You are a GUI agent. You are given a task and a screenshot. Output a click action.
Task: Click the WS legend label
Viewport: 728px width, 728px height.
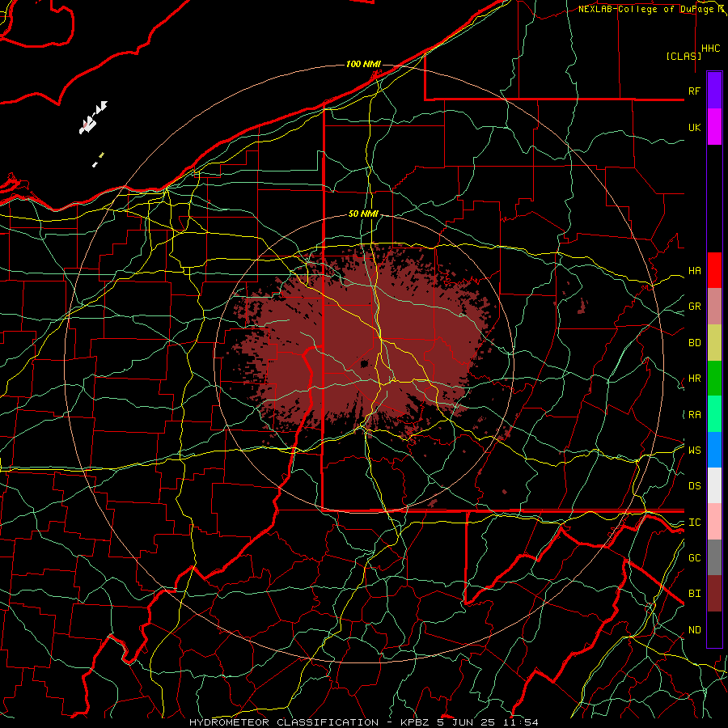(694, 450)
